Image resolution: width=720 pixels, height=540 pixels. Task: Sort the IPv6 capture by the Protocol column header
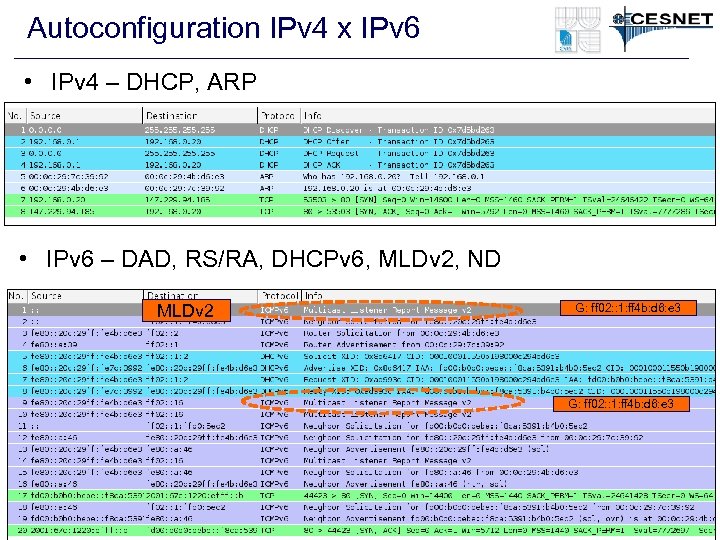[x=279, y=296]
